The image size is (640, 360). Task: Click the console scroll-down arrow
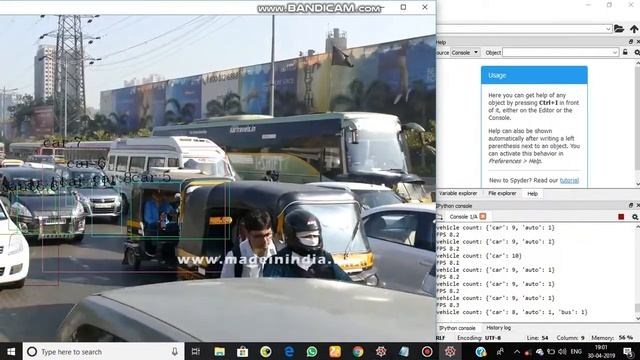(638, 318)
